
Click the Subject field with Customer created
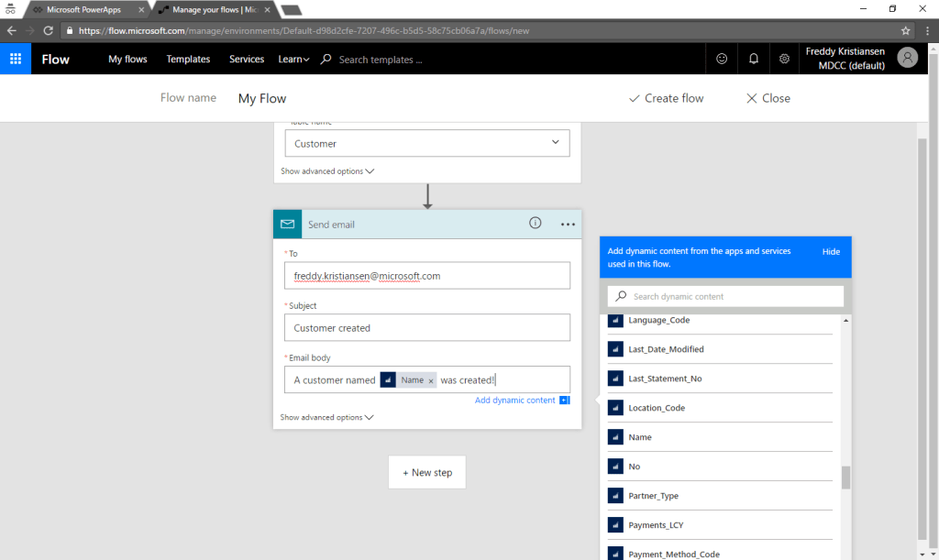pyautogui.click(x=427, y=327)
